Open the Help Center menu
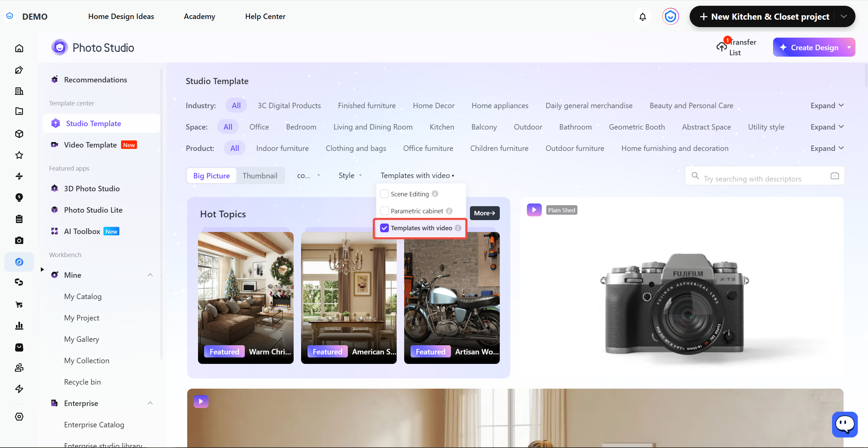Viewport: 868px width, 448px height. 265,16
